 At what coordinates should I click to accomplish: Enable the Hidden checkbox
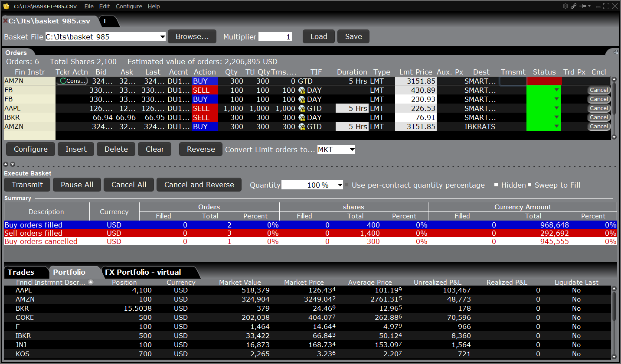click(x=496, y=185)
